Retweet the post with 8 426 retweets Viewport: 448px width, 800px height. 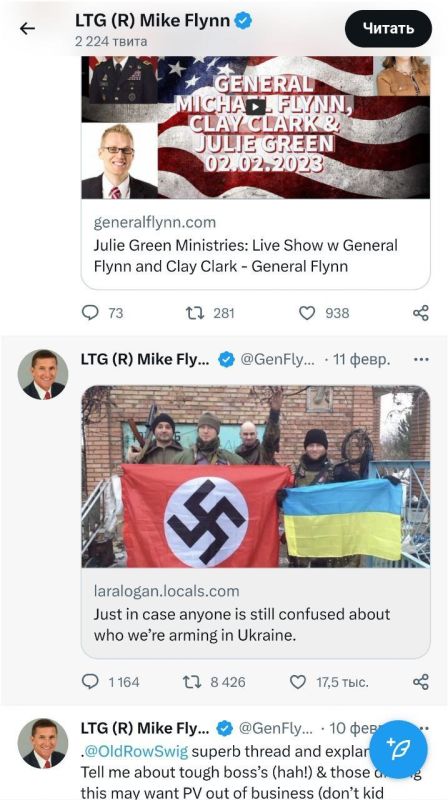(x=192, y=682)
